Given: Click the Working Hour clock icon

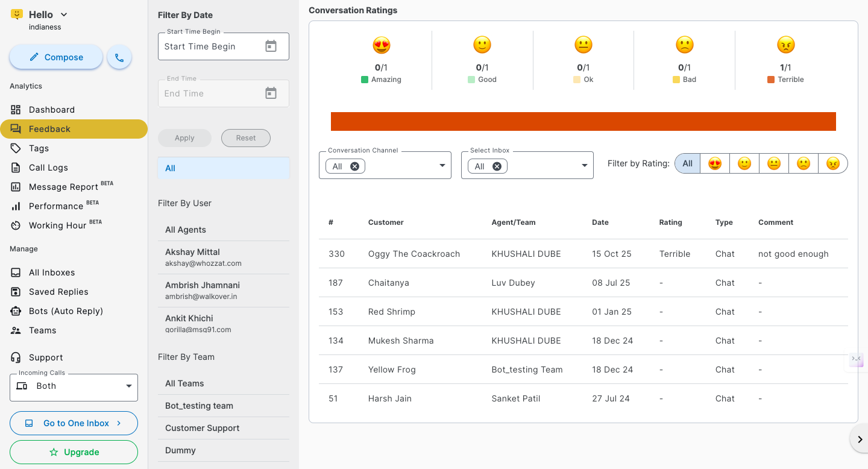Looking at the screenshot, I should point(16,225).
